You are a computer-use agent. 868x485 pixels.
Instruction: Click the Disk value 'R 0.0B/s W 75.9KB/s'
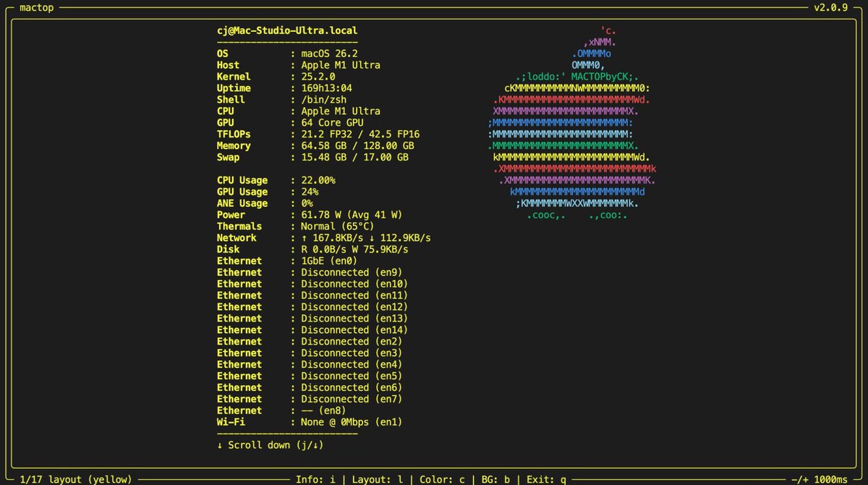tap(354, 250)
